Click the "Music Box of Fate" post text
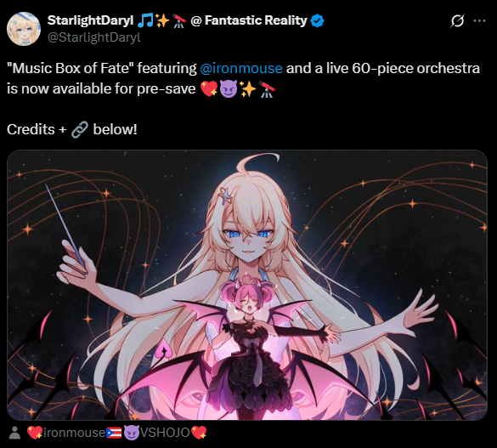This screenshot has height=448, width=497. (71, 69)
